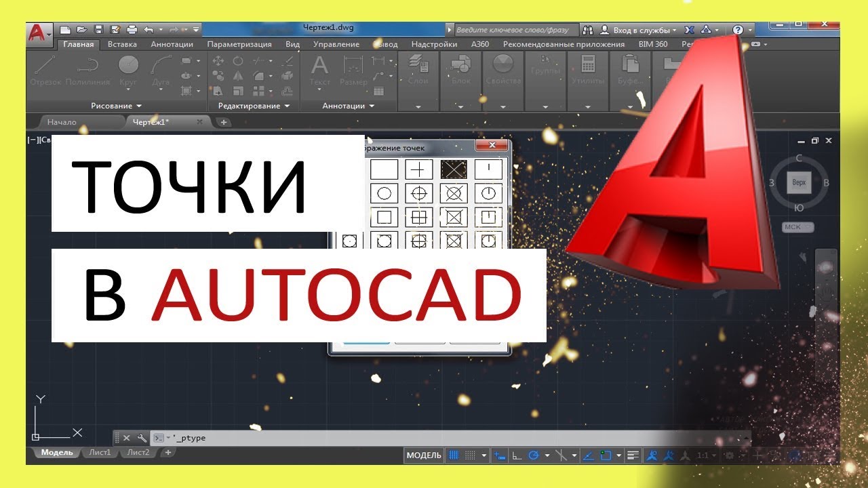Image resolution: width=868 pixels, height=488 pixels.
Task: Click the keyword search input field
Action: pyautogui.click(x=516, y=30)
